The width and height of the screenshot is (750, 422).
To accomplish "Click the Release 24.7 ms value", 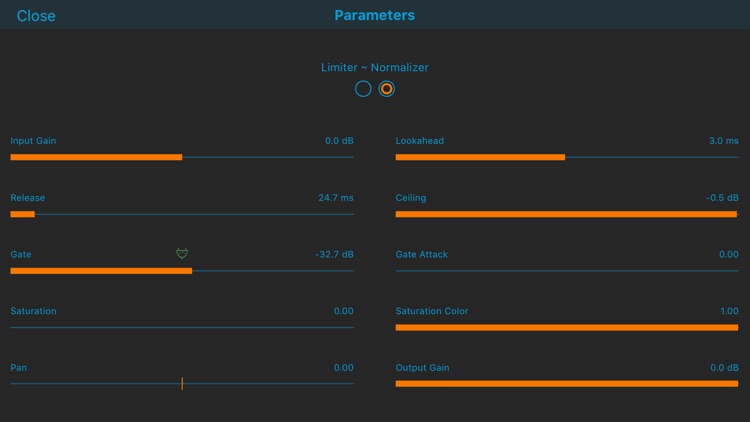I will [335, 198].
